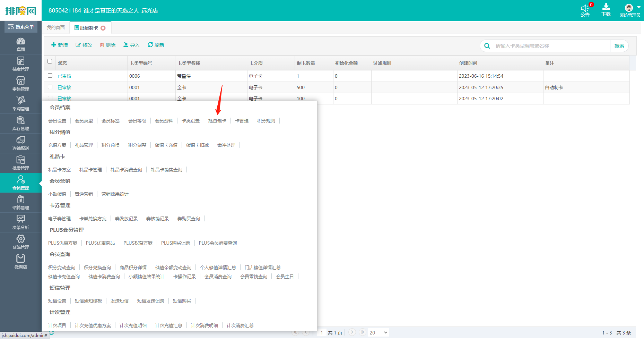Open 卡管理 menu item
644x339 pixels.
point(242,121)
